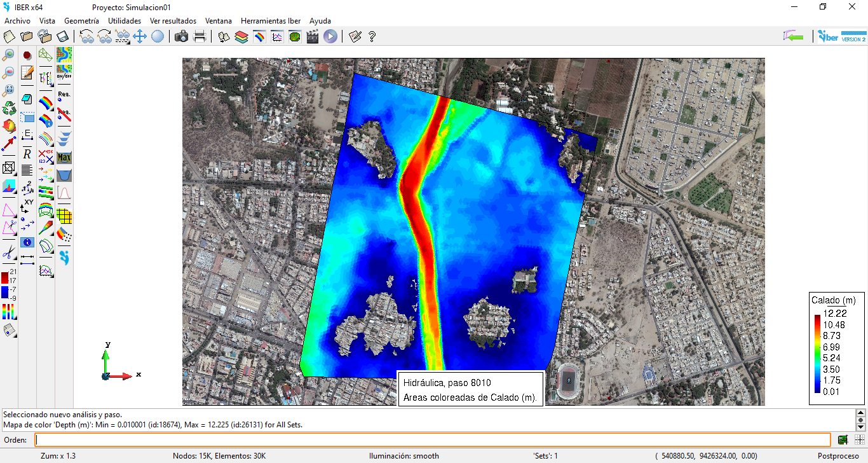Click the pan view cross-arrows icon
The image size is (868, 463).
click(x=140, y=36)
